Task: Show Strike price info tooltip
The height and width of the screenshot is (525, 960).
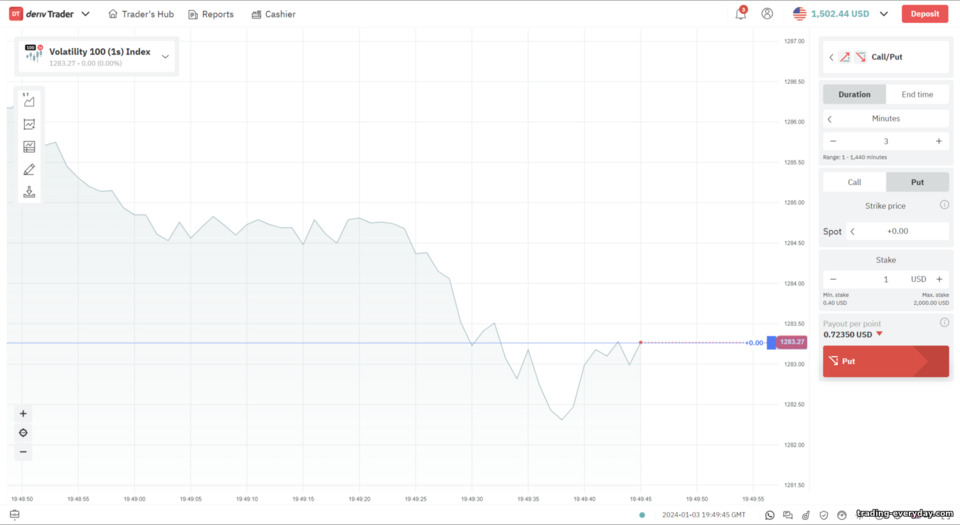Action: point(944,205)
